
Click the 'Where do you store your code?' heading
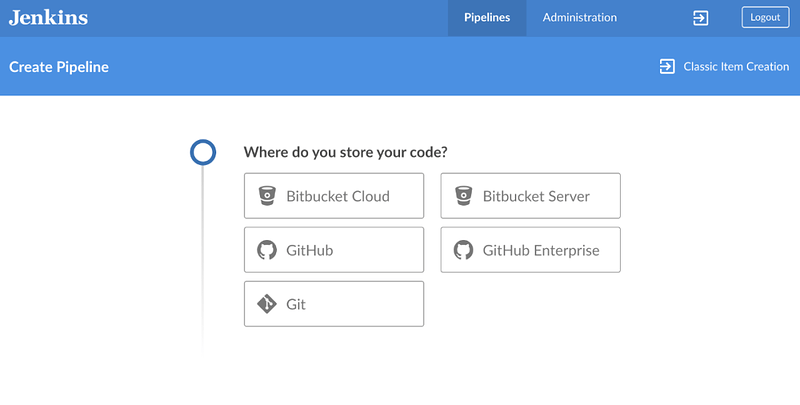pos(345,152)
